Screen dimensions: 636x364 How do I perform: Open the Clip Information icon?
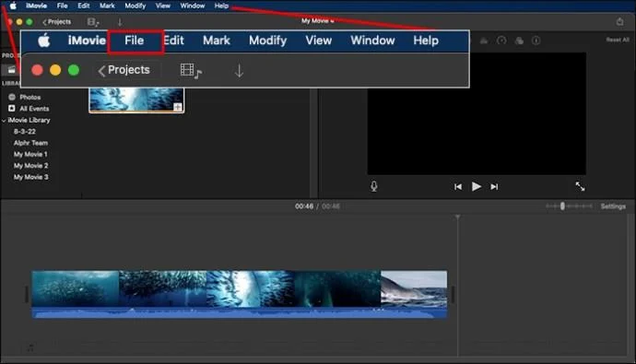[x=536, y=41]
